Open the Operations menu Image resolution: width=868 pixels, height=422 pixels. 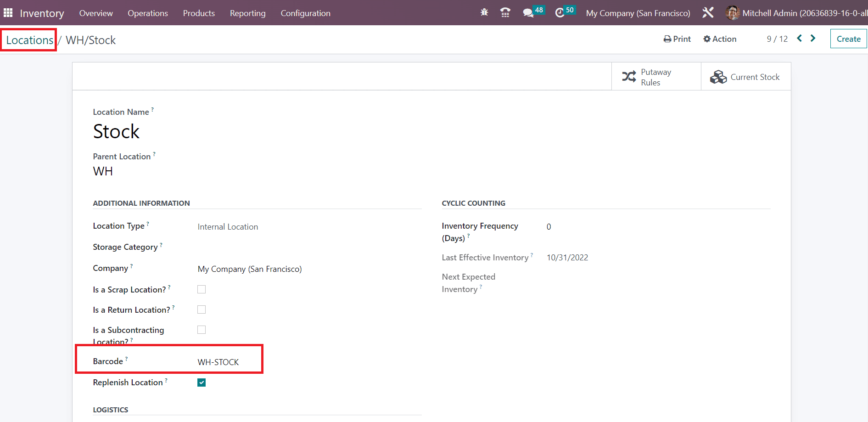(x=148, y=13)
